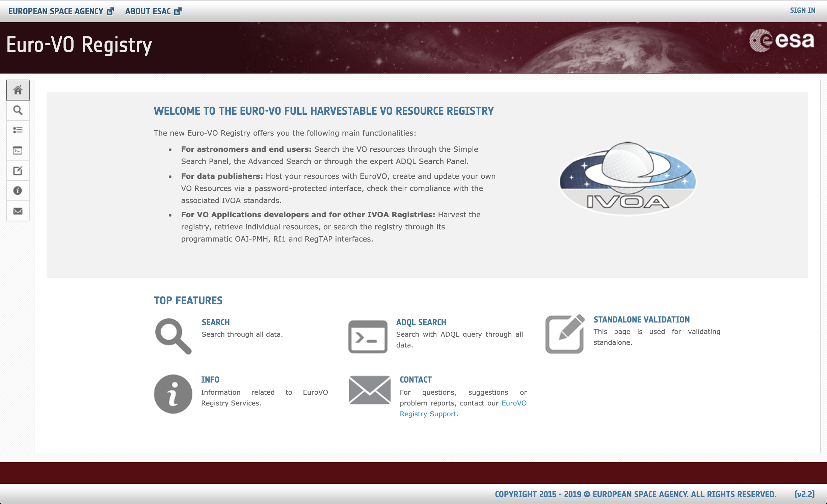Image resolution: width=827 pixels, height=504 pixels.
Task: Click 'Search through all data.' description
Action: pos(242,334)
